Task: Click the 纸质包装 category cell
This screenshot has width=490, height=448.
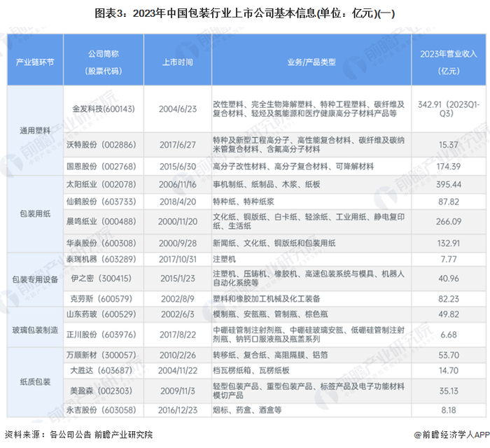Action: tap(35, 381)
